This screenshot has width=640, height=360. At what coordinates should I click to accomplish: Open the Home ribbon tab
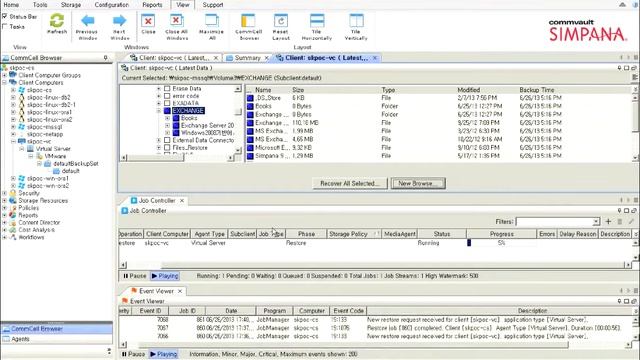pos(11,5)
